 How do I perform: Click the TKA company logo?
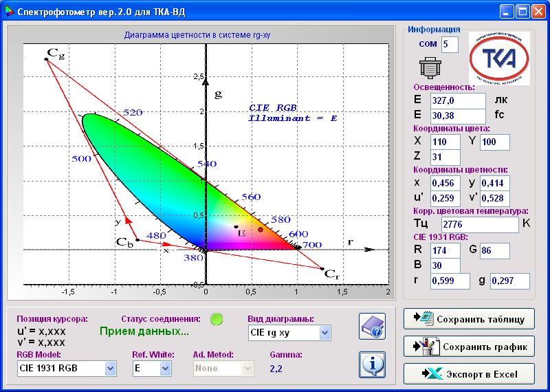pyautogui.click(x=499, y=58)
